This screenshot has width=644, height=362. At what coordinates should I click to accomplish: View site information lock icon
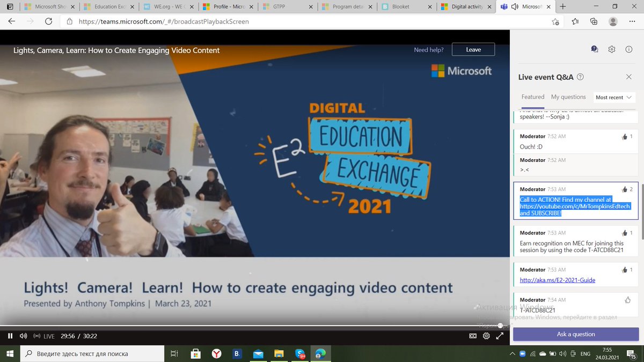point(69,22)
